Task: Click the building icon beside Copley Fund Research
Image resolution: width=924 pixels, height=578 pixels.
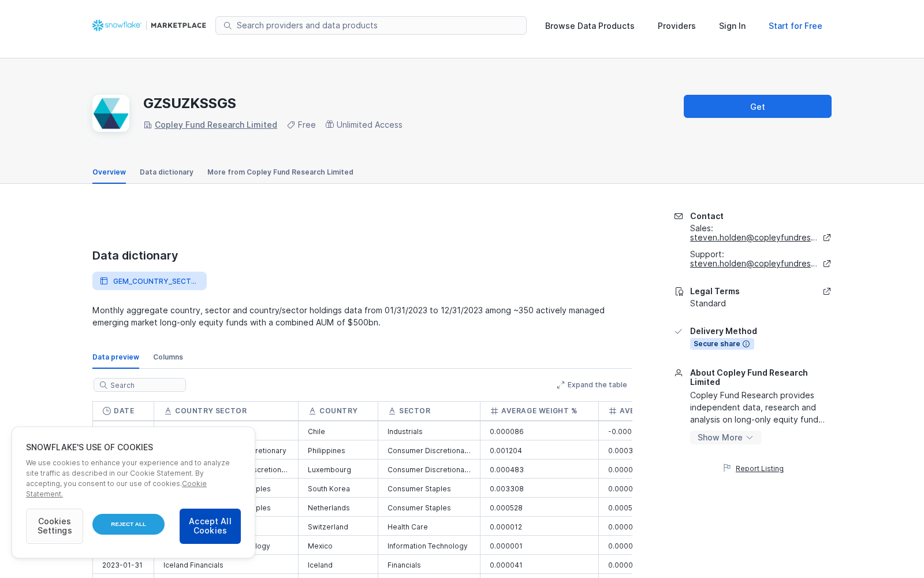Action: 148,125
